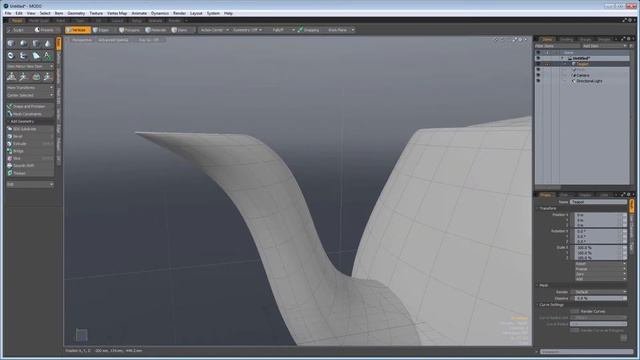Select the Sphere primitive tool
Image resolution: width=640 pixels, height=360 pixels.
click(23, 44)
